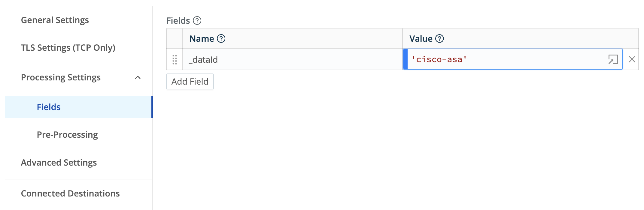644x210 pixels.
Task: Grab the drag handle of the _dataId row
Action: point(175,60)
